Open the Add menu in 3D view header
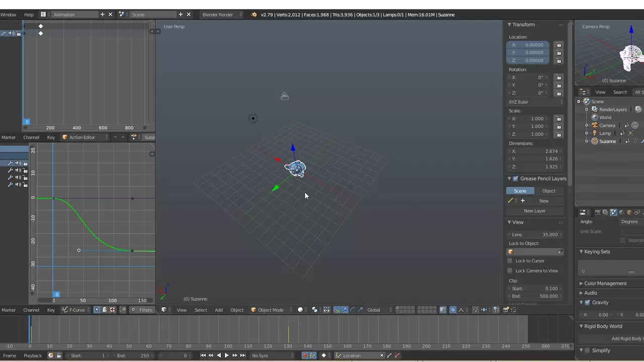The image size is (644, 362). [x=219, y=310]
